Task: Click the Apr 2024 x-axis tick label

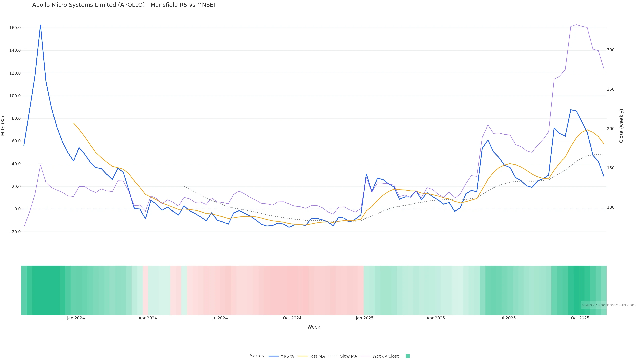Action: (148, 318)
